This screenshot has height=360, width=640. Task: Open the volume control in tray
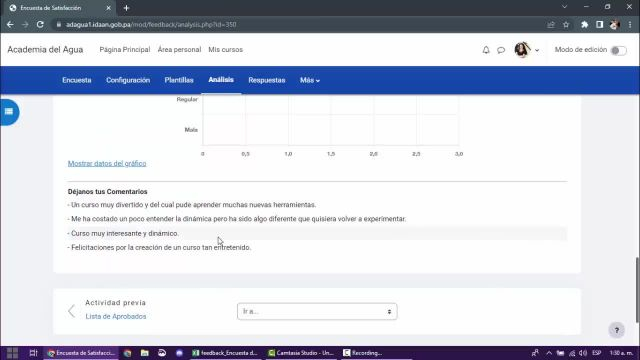583,353
